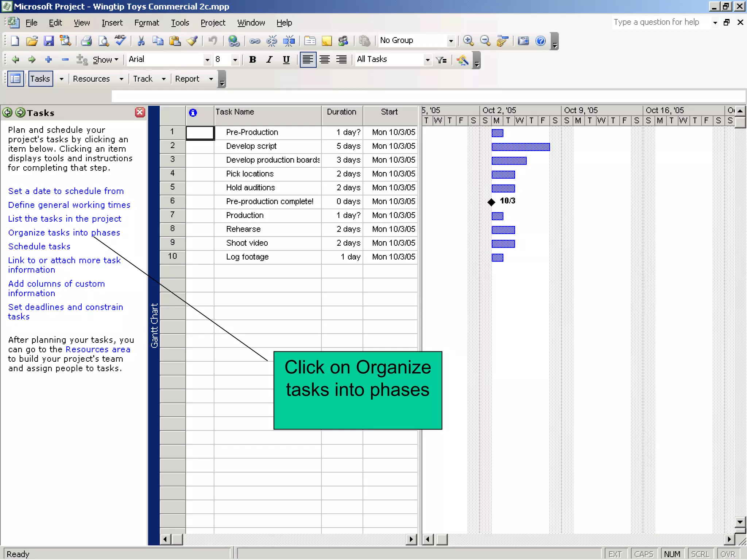This screenshot has height=560, width=747.
Task: Click Set deadlines and constrain tasks
Action: (66, 312)
